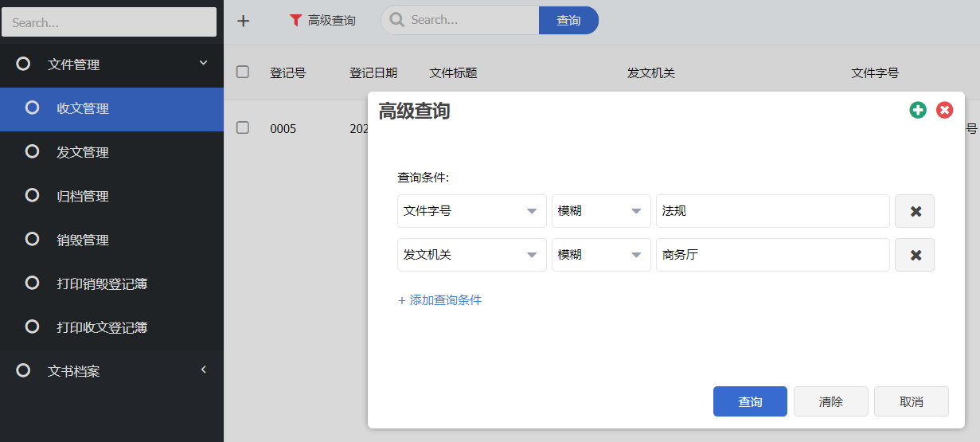Click the + 添加查询条件 link
This screenshot has width=980, height=442.
439,300
